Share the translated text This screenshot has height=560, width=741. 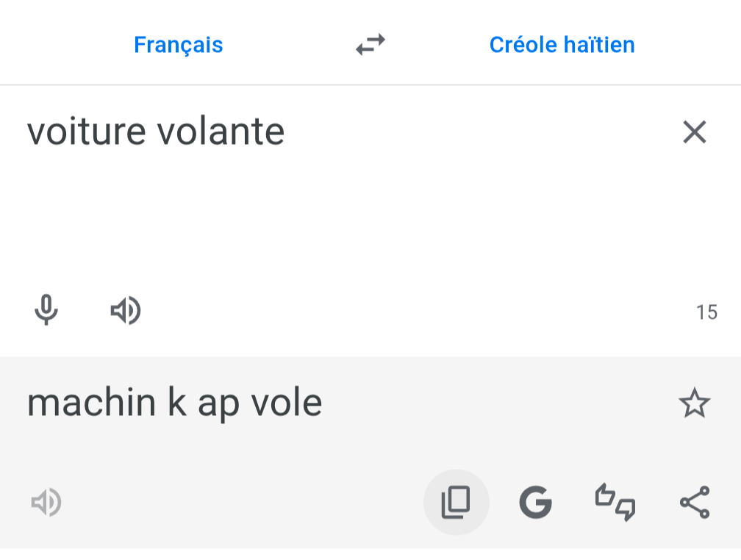point(694,503)
